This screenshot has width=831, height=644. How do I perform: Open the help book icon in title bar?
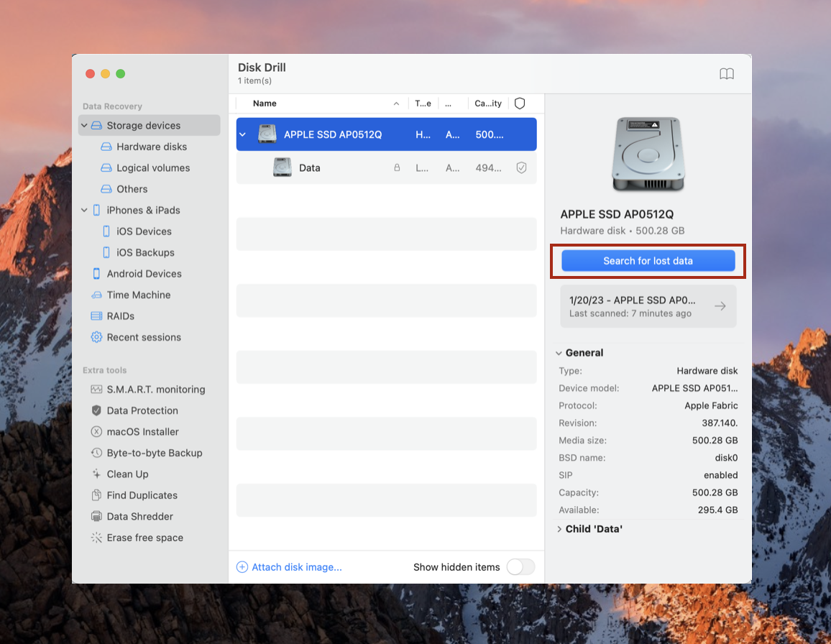[x=727, y=74]
